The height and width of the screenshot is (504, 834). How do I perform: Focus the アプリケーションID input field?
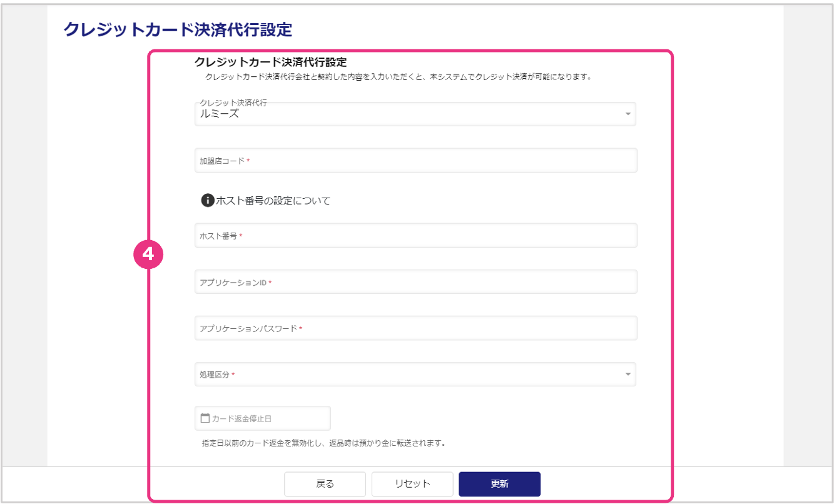tap(415, 282)
